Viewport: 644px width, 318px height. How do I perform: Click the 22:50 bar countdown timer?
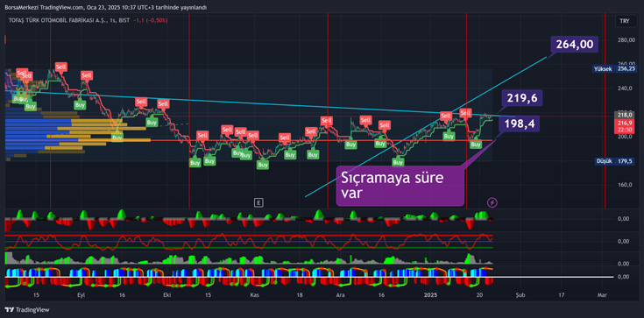click(625, 130)
